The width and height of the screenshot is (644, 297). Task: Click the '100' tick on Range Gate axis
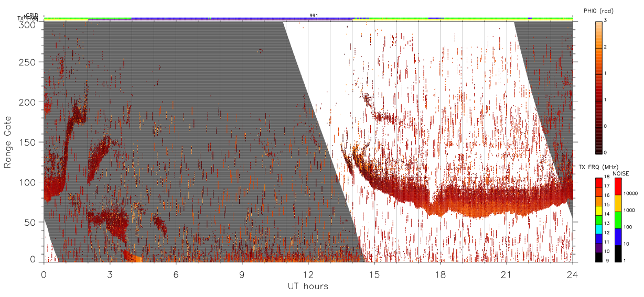pyautogui.click(x=28, y=182)
